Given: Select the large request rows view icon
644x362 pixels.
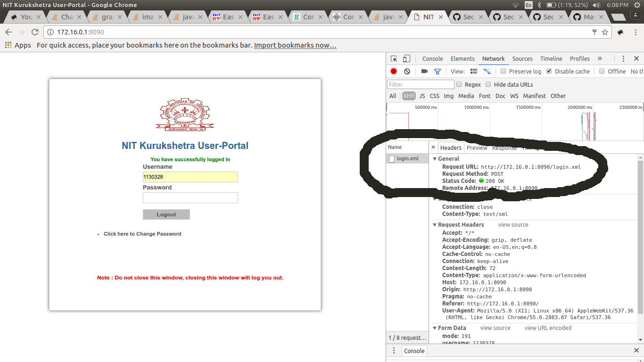Looking at the screenshot, I should tap(474, 71).
